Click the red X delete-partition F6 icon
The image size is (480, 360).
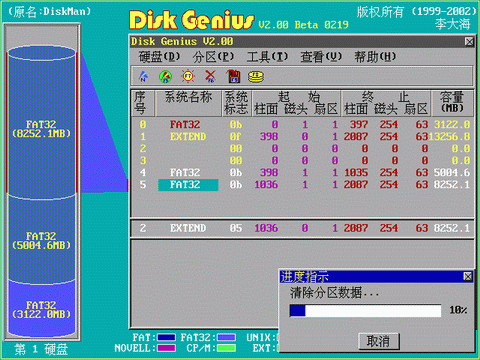[210, 76]
